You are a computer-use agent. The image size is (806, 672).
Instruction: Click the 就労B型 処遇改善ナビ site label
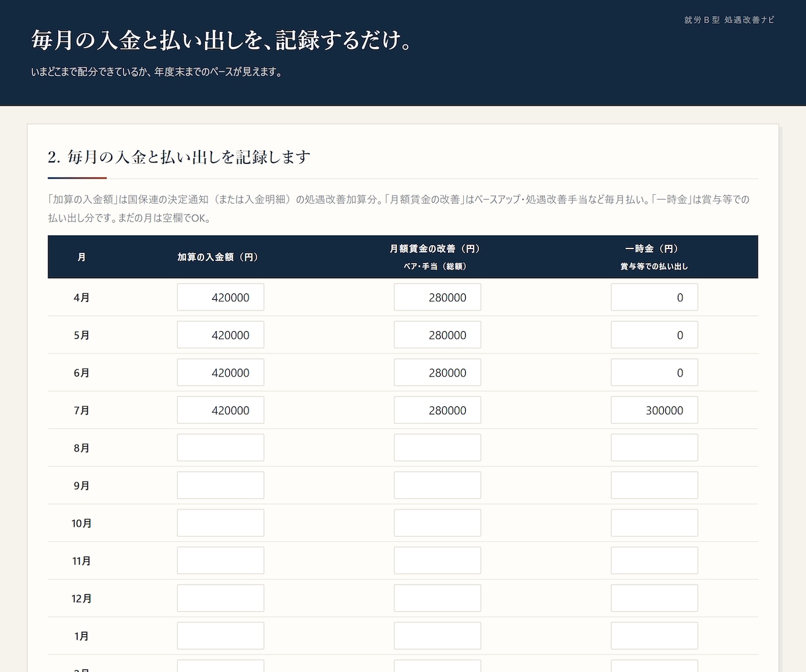(729, 20)
